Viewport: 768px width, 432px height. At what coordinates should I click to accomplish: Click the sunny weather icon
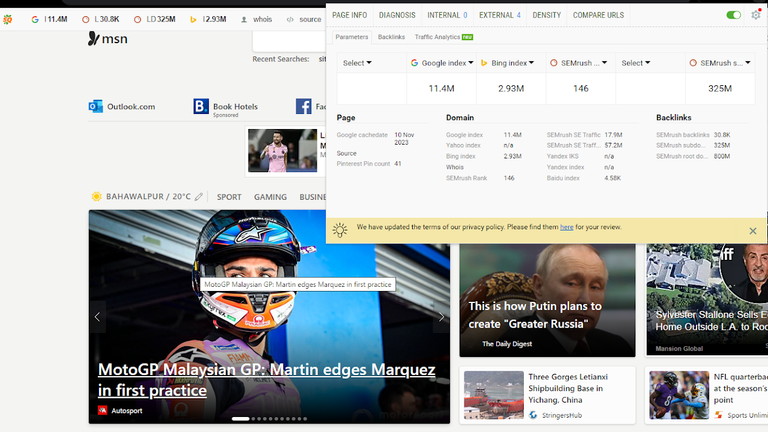96,196
